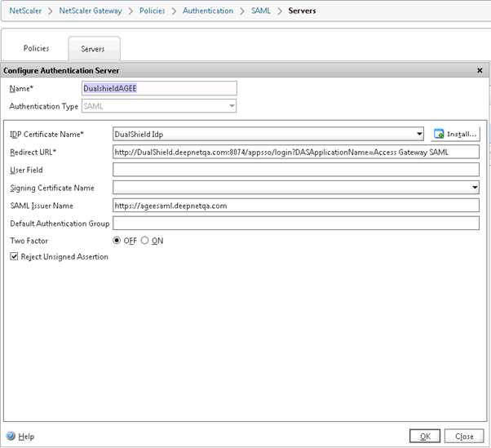The width and height of the screenshot is (491, 448).
Task: Close the Configure Authentication Server dialog
Action: 480,71
